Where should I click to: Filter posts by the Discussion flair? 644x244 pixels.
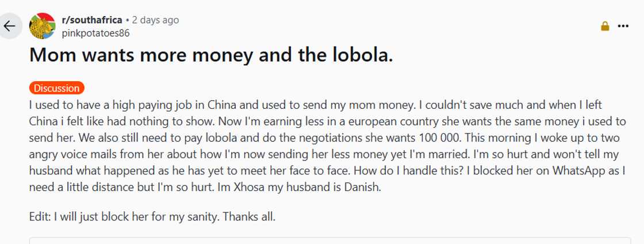[x=56, y=88]
